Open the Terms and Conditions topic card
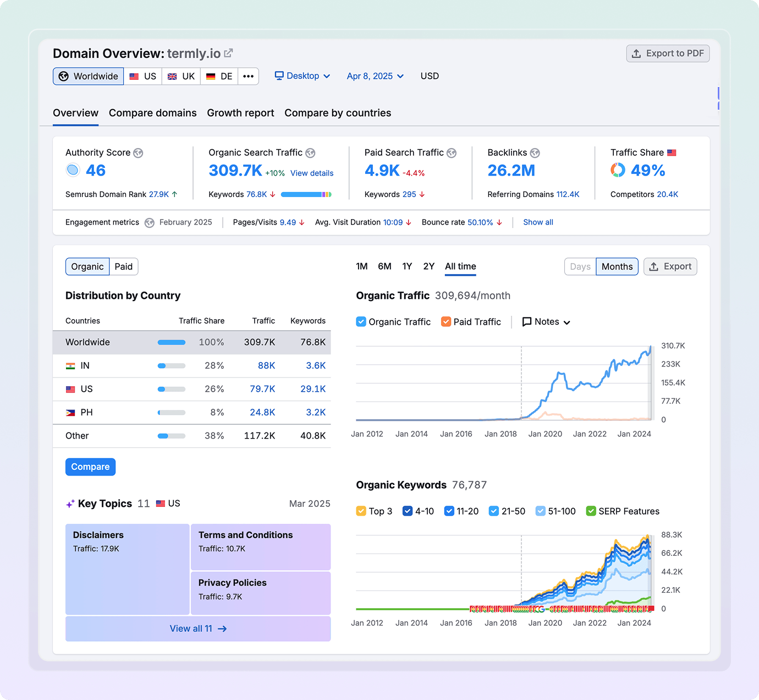Image resolution: width=759 pixels, height=700 pixels. click(x=261, y=547)
